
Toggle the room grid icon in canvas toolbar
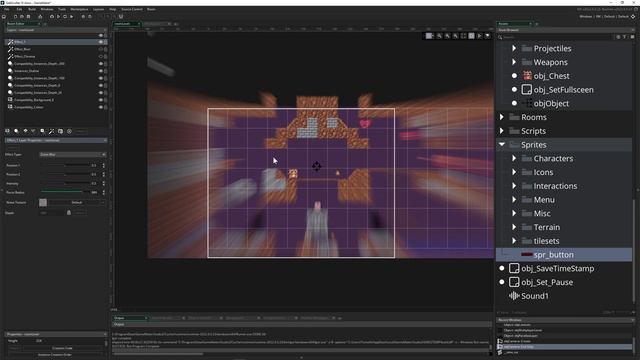coord(429,36)
